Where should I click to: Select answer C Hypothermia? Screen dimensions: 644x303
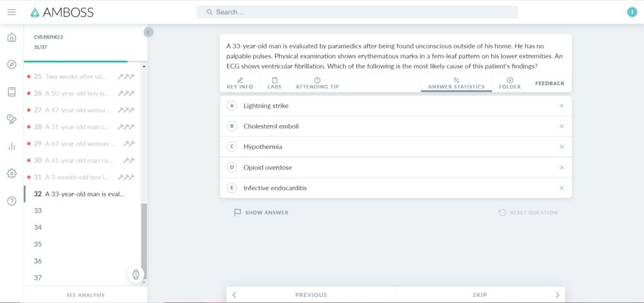pyautogui.click(x=395, y=147)
